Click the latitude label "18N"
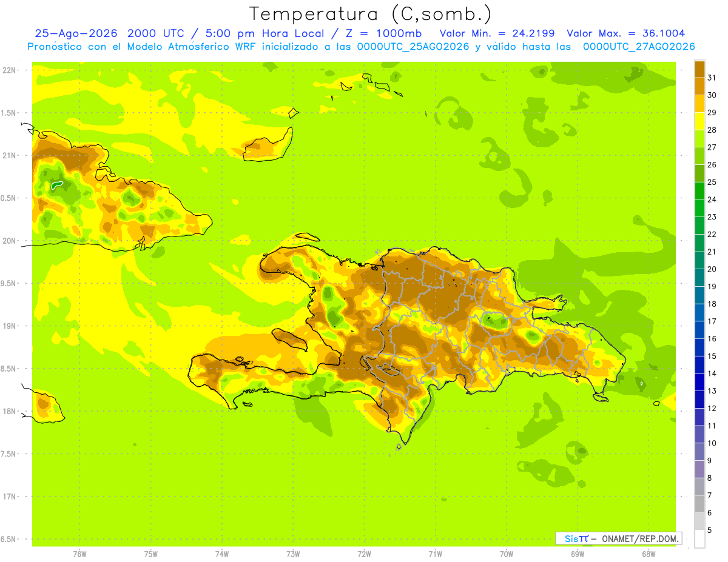Image resolution: width=728 pixels, height=562 pixels. coord(10,411)
